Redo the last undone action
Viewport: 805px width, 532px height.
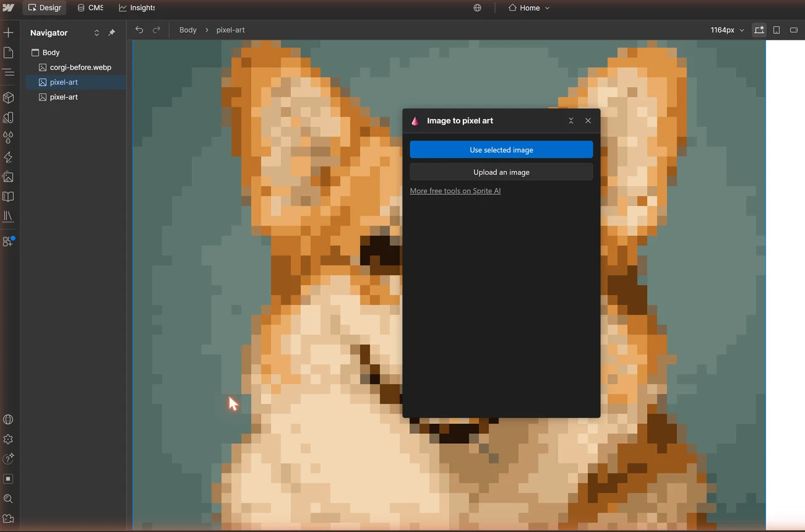tap(157, 30)
